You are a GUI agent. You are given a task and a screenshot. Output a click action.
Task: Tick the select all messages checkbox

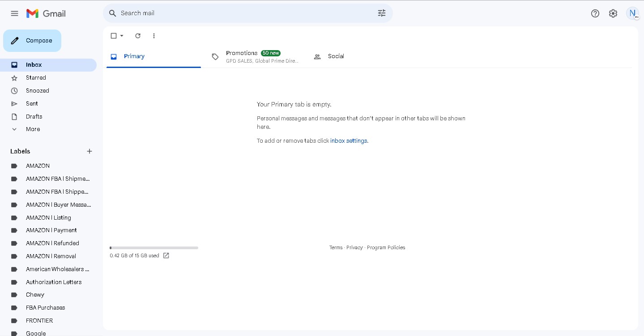click(x=114, y=36)
